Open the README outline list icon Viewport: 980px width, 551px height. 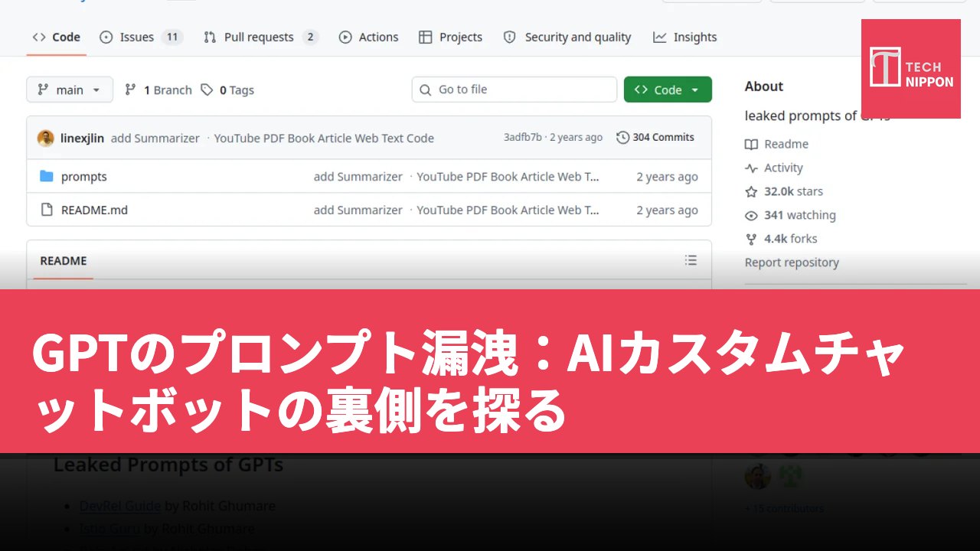coord(691,260)
